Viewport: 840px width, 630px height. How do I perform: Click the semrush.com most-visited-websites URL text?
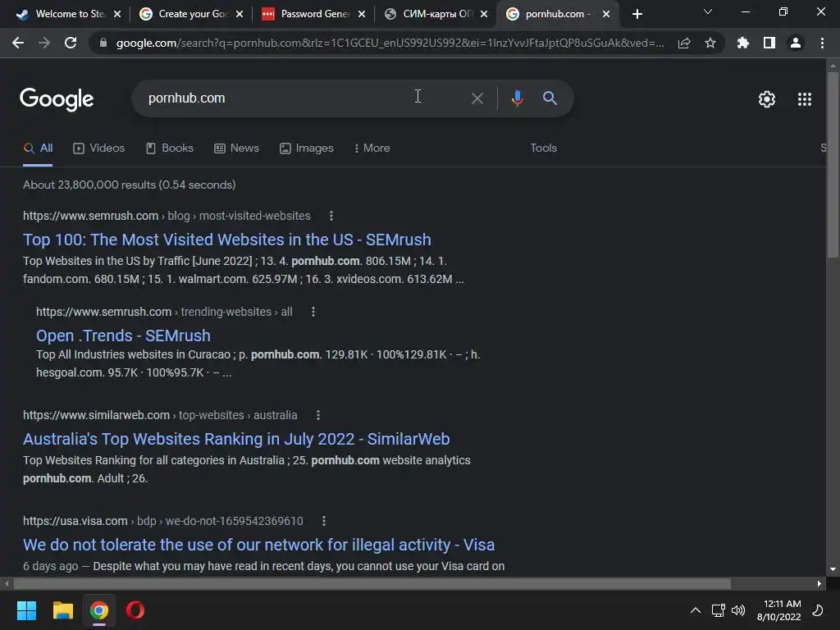167,216
